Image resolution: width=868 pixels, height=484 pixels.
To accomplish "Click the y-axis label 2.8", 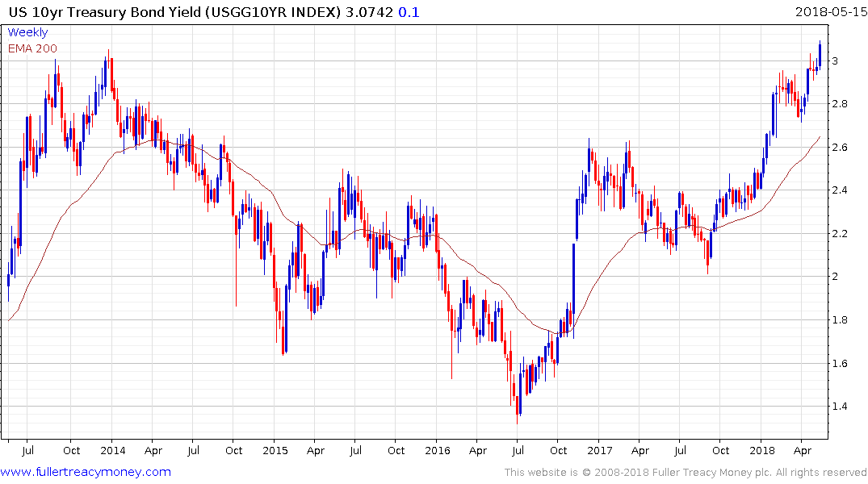I will click(841, 104).
